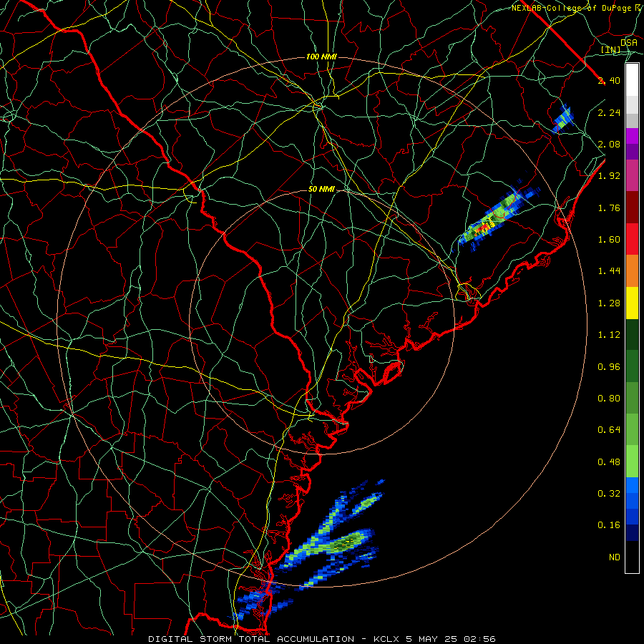Select the yellow swatch in the legend
Viewport: 644px width, 644px height.
(x=632, y=303)
